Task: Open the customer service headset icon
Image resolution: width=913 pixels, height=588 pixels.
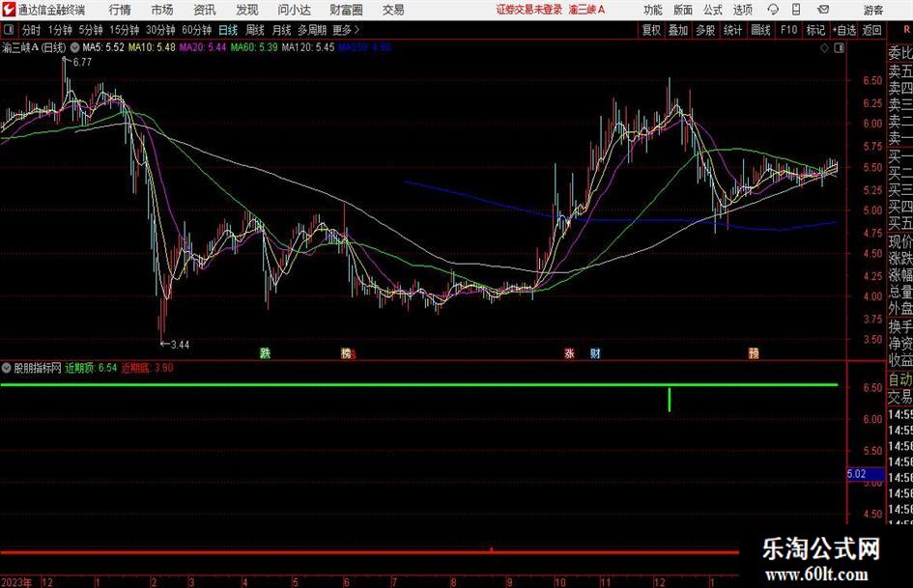Action: click(x=773, y=10)
